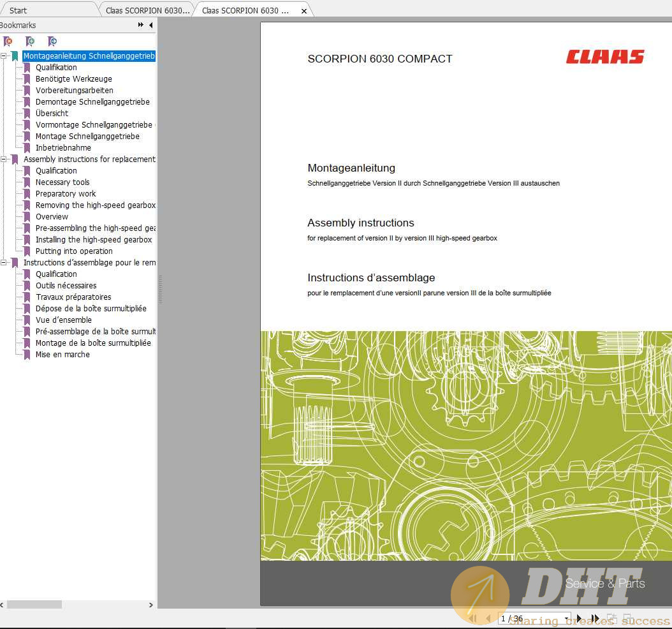Click the add bookmark icon
Image resolution: width=672 pixels, height=629 pixels.
click(29, 41)
